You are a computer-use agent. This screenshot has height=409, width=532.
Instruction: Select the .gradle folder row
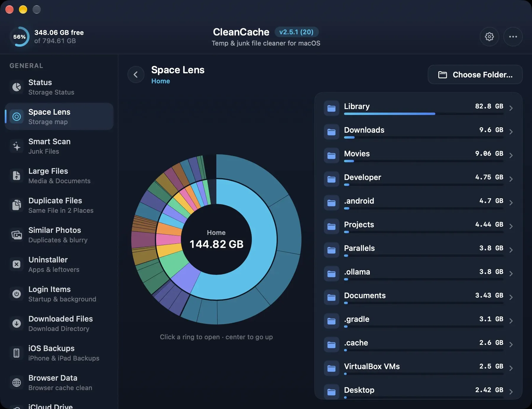419,321
